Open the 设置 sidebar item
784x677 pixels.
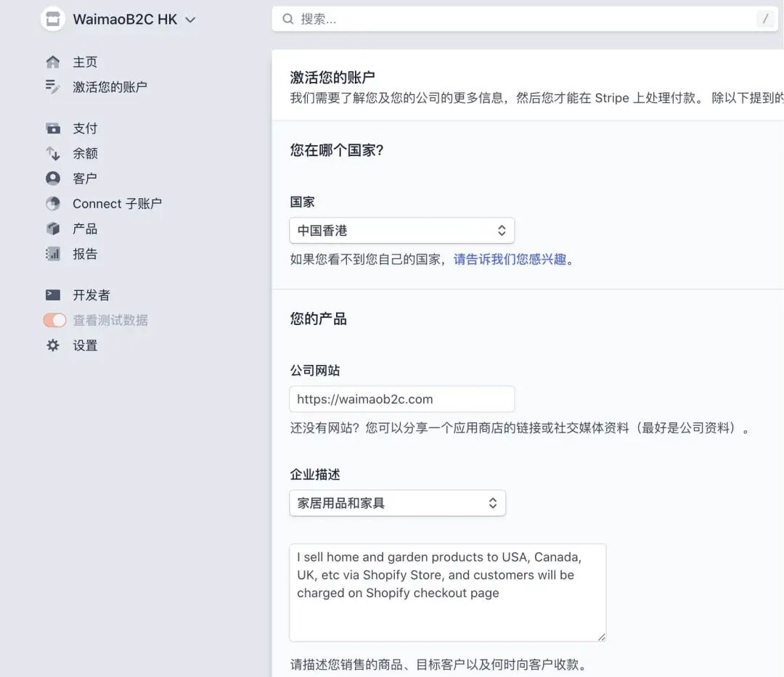85,345
